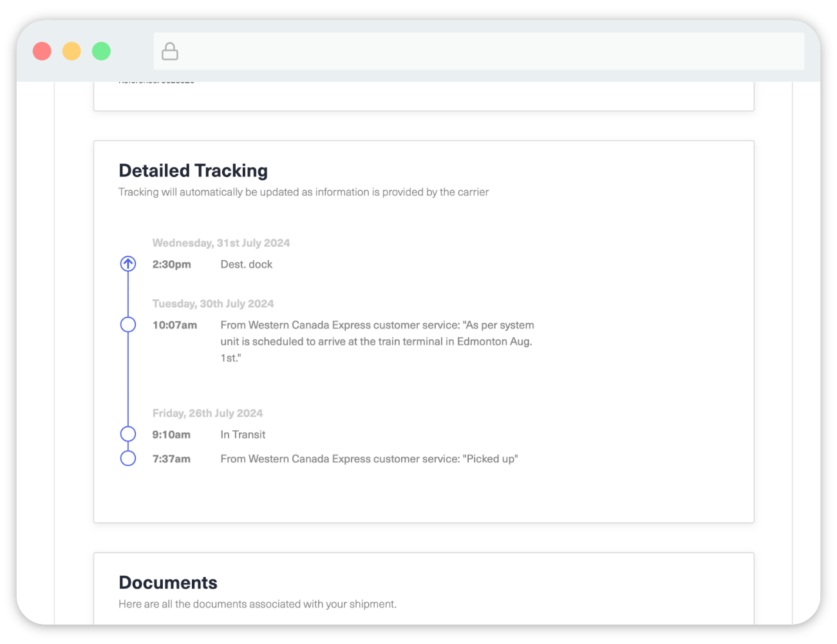Click the 2:30pm timestamp
The height and width of the screenshot is (644, 837).
pos(172,264)
